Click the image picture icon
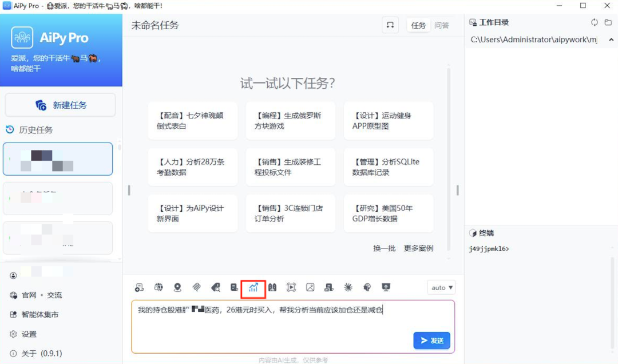The image size is (618, 364). click(x=310, y=287)
